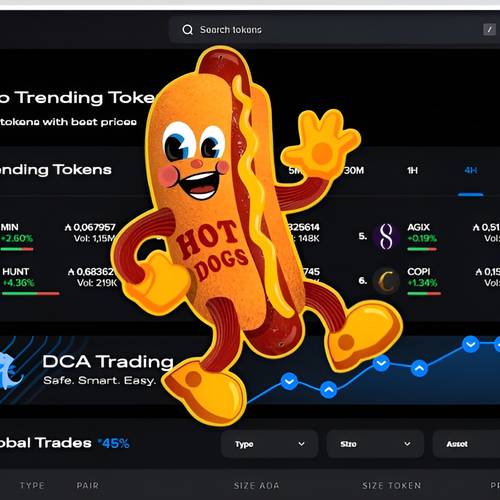Click the DCA Trading banner title
The width and height of the screenshot is (500, 500).
tap(108, 362)
